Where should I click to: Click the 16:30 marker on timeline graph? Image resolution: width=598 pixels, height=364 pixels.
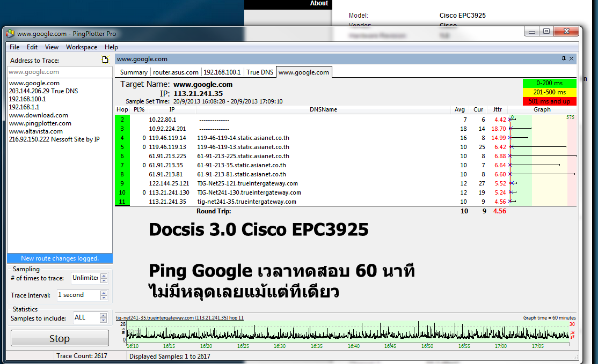coord(280,346)
